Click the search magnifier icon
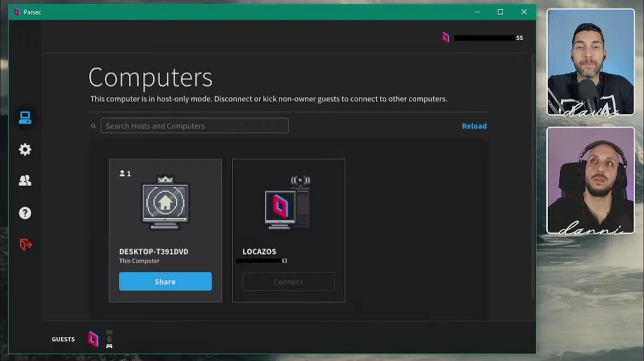The image size is (644, 361). pyautogui.click(x=93, y=126)
